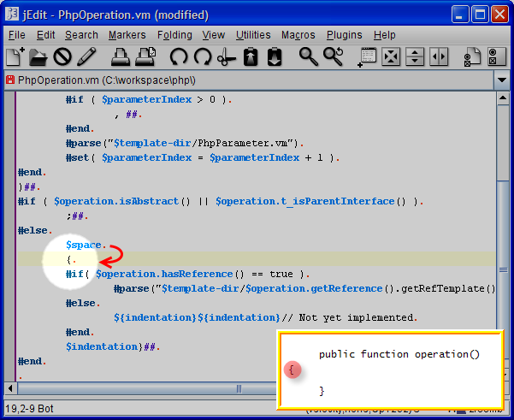The height and width of the screenshot is (420, 514).
Task: Open global options icon
Action: [x=497, y=57]
